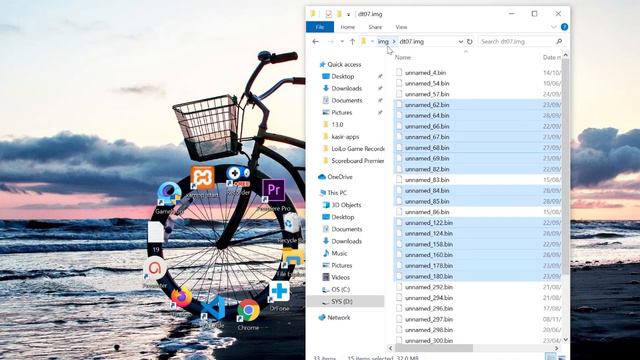The image size is (640, 360).
Task: Select Quick access in navigation pane
Action: pos(344,64)
